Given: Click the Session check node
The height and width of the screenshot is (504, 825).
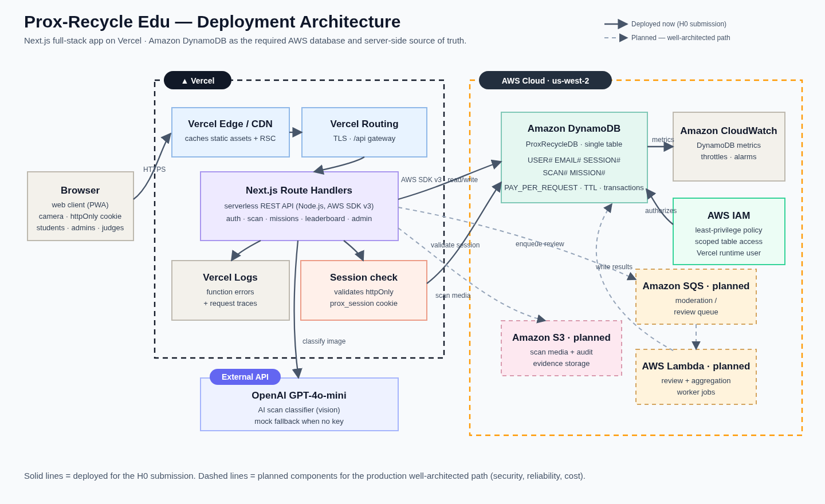Looking at the screenshot, I should point(364,290).
